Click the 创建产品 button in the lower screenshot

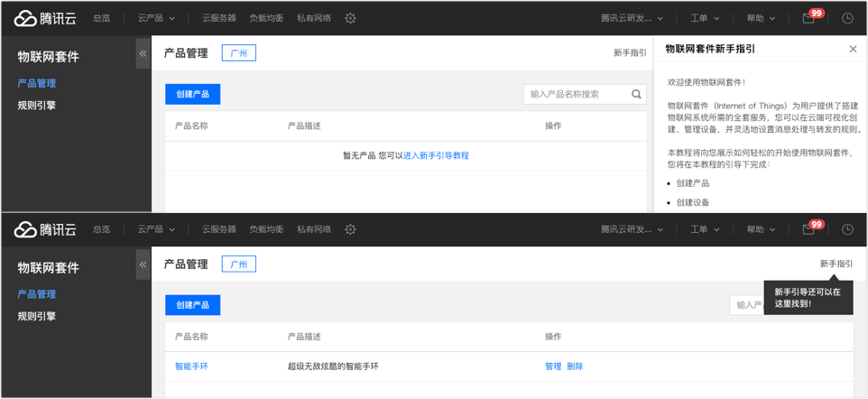[x=193, y=305]
